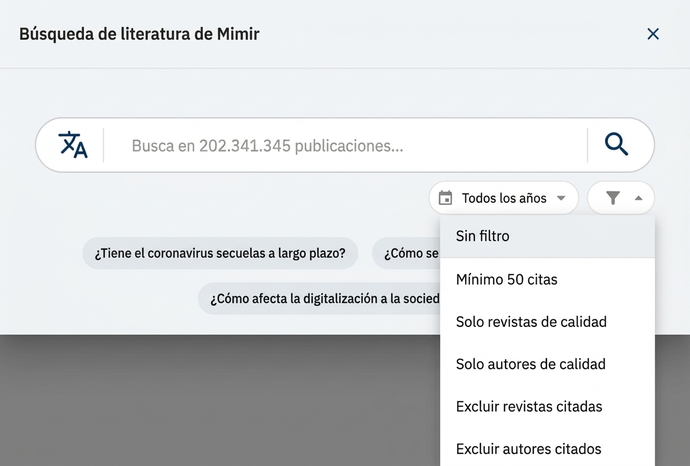The image size is (690, 466).
Task: Choose Excluir autores citados
Action: coord(547,448)
